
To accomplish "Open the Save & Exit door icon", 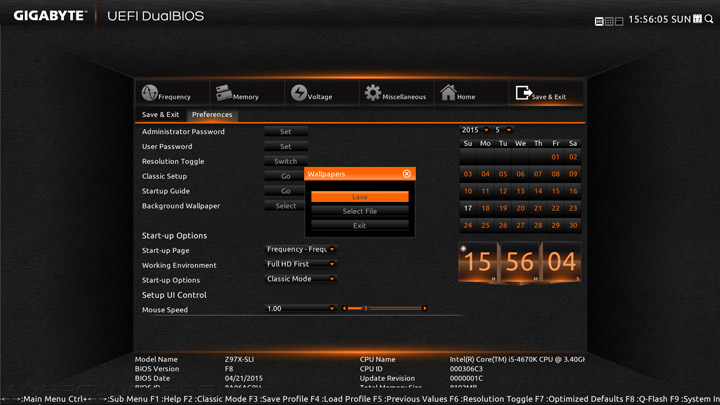I will 523,93.
